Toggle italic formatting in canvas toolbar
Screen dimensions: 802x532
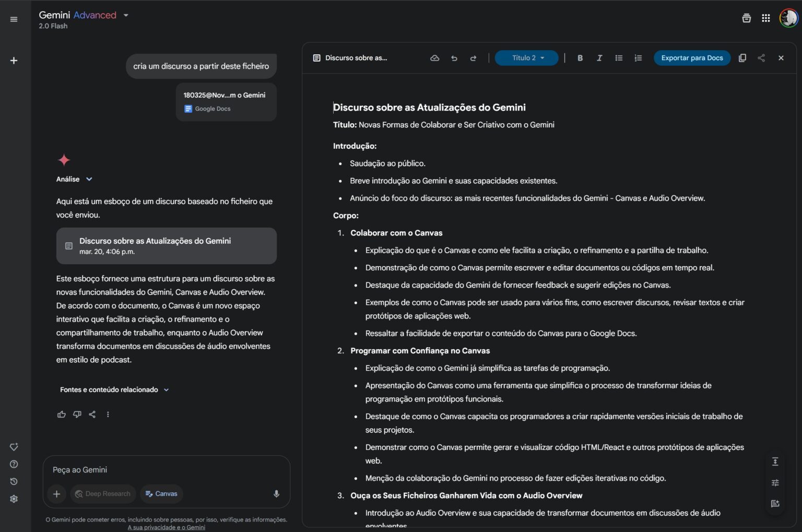coord(599,58)
